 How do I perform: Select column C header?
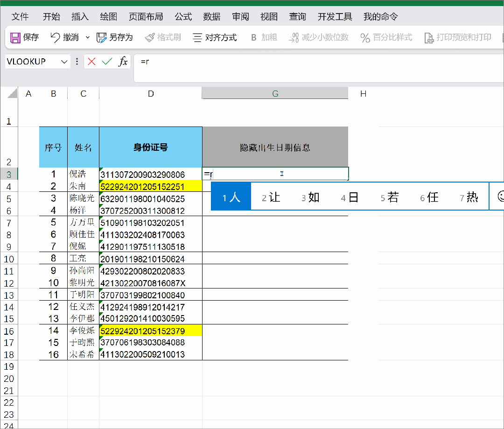click(83, 93)
